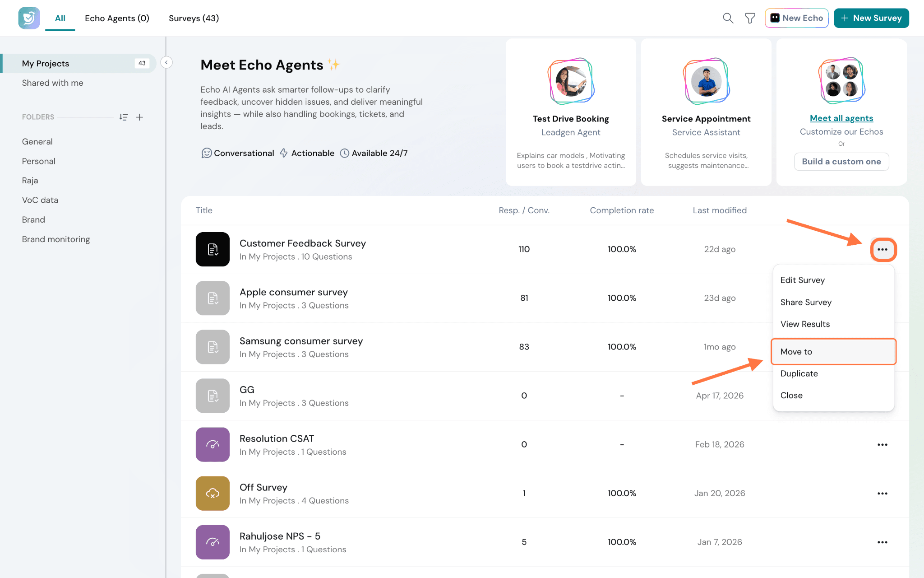Image resolution: width=924 pixels, height=578 pixels.
Task: Click the Customer Feedback Survey black icon
Action: (213, 249)
